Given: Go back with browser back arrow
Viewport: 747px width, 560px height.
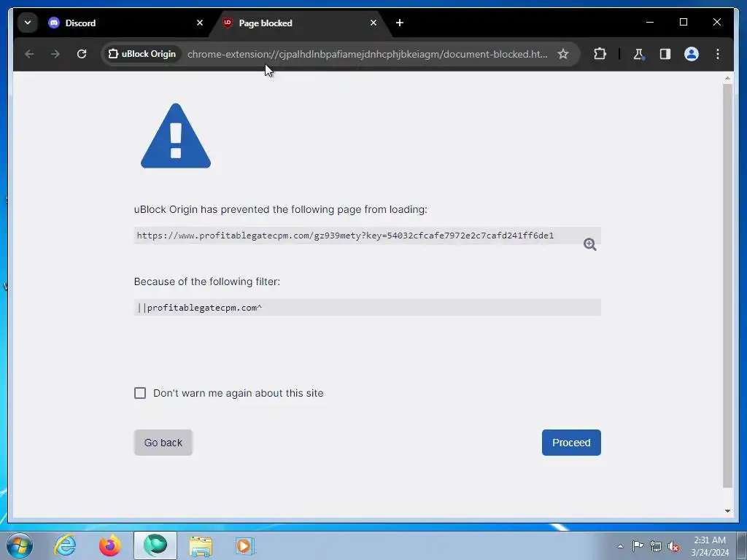Looking at the screenshot, I should coord(29,54).
